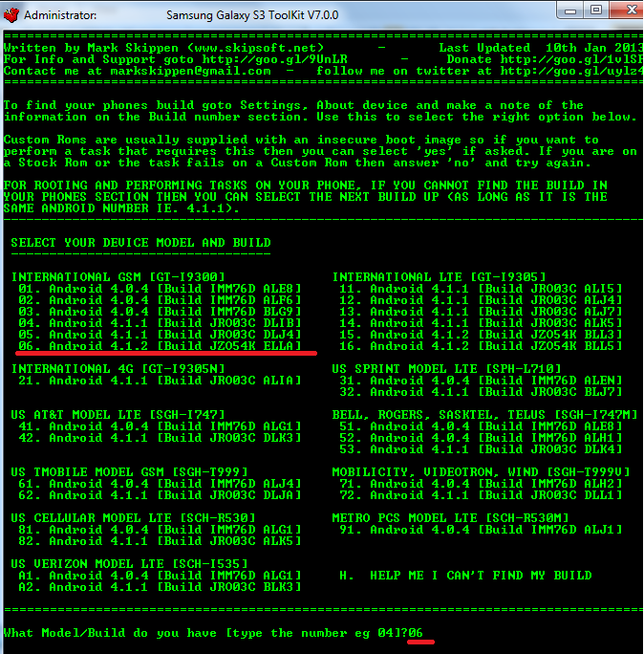Click the INTERNATIONAL 4G [GT-I9305N] heading
This screenshot has width=644, height=654.
click(x=118, y=369)
